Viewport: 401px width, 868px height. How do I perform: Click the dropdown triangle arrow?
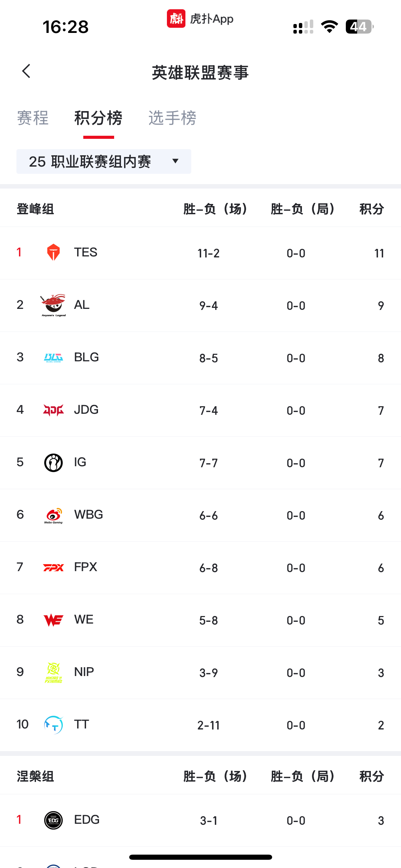click(x=175, y=161)
